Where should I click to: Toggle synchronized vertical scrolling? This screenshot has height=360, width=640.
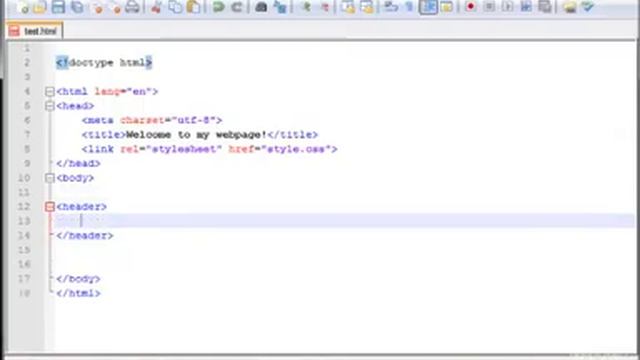click(x=348, y=7)
